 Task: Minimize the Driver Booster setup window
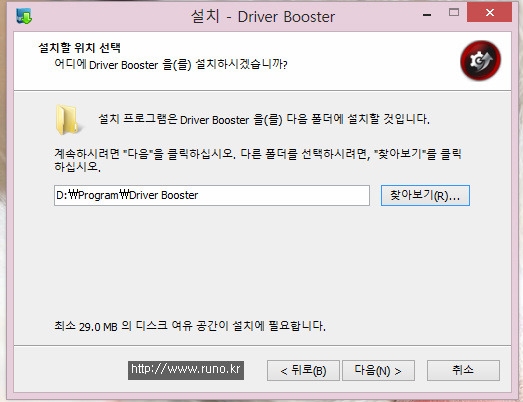click(427, 15)
